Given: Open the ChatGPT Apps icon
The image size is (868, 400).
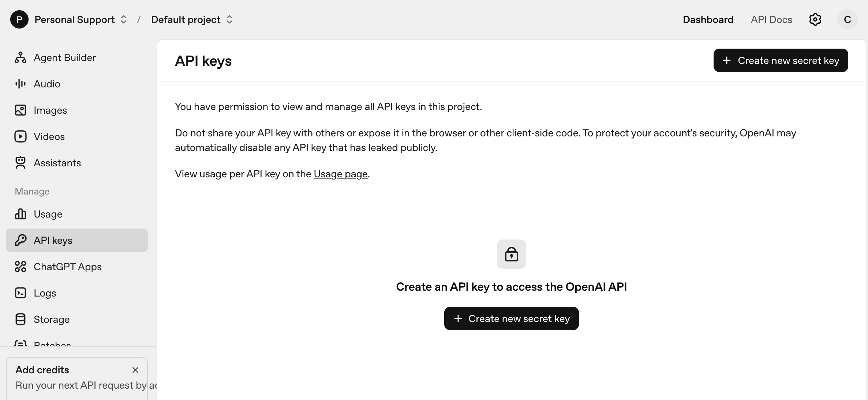Looking at the screenshot, I should (20, 267).
